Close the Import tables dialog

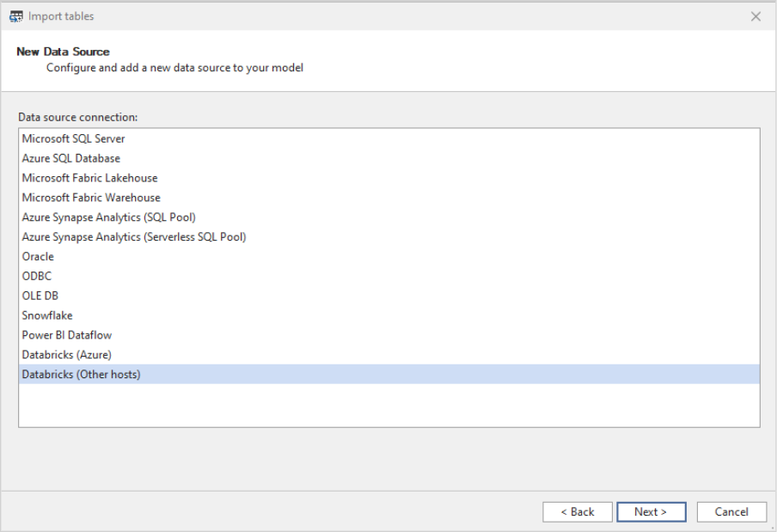(x=755, y=15)
